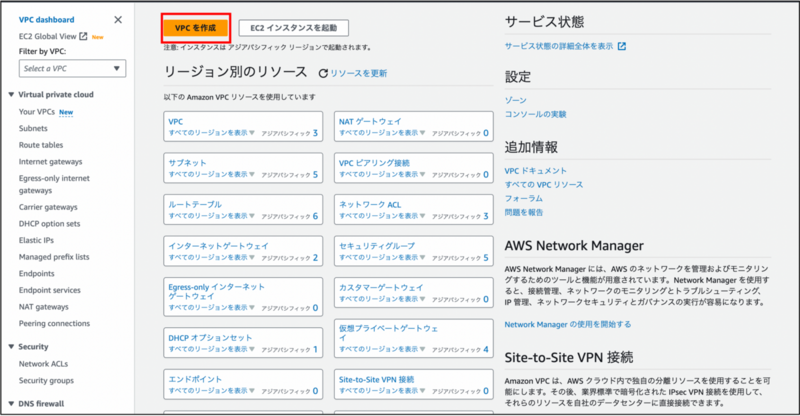Click the 問題を報告 link
This screenshot has height=416, width=800.
pos(524,212)
